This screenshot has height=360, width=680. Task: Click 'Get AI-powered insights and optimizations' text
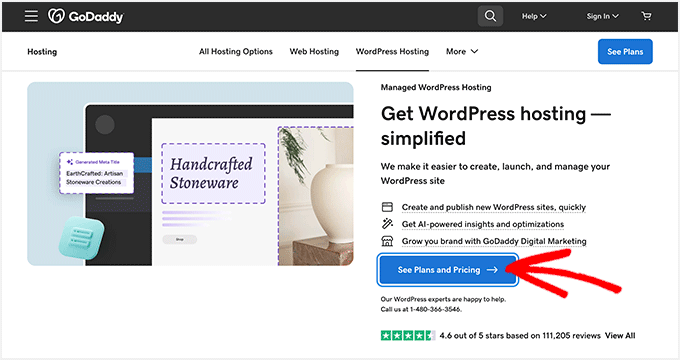(x=483, y=224)
